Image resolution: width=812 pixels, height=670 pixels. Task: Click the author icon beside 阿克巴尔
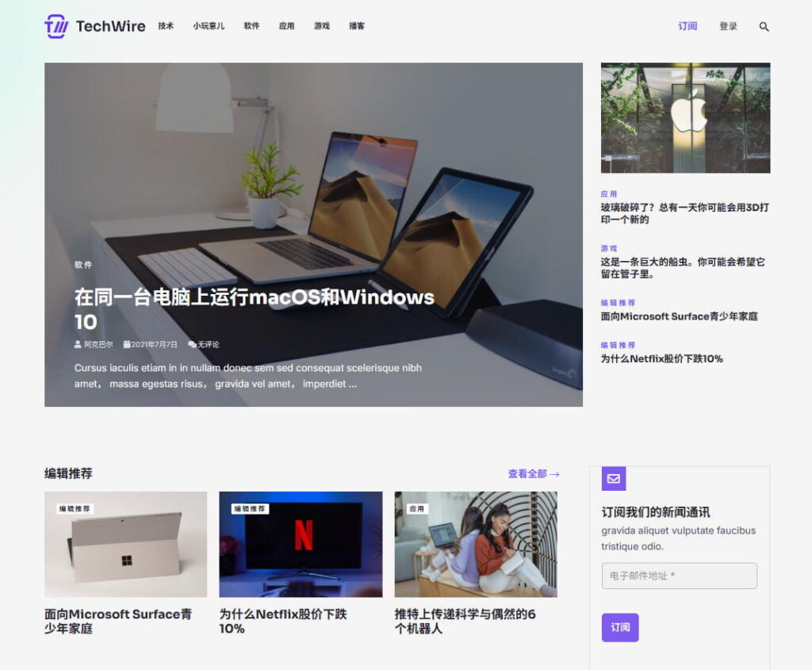click(78, 344)
